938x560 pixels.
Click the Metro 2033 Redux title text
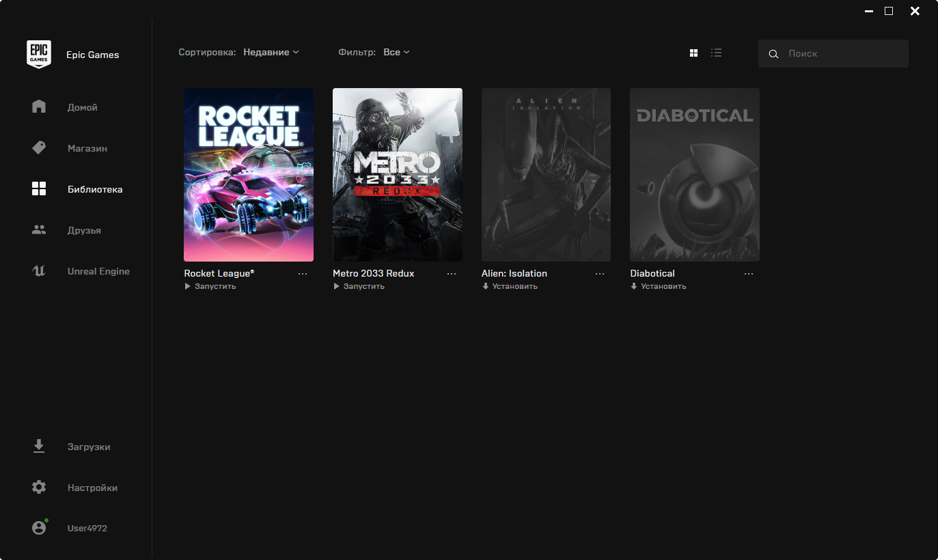[374, 273]
